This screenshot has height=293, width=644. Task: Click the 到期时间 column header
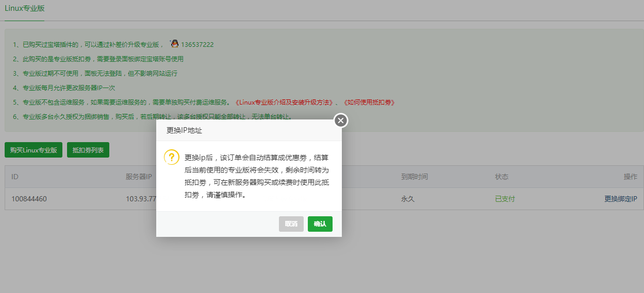tap(415, 177)
